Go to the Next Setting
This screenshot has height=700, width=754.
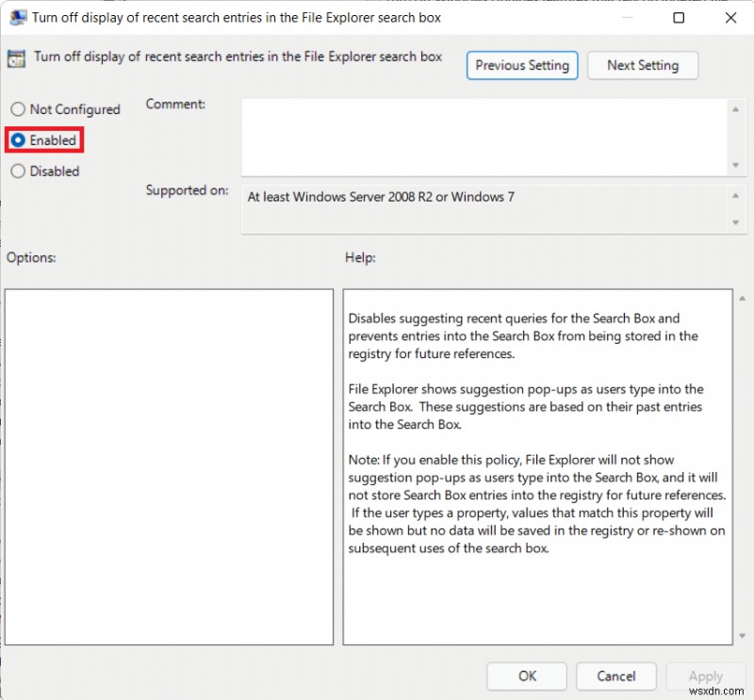click(643, 65)
